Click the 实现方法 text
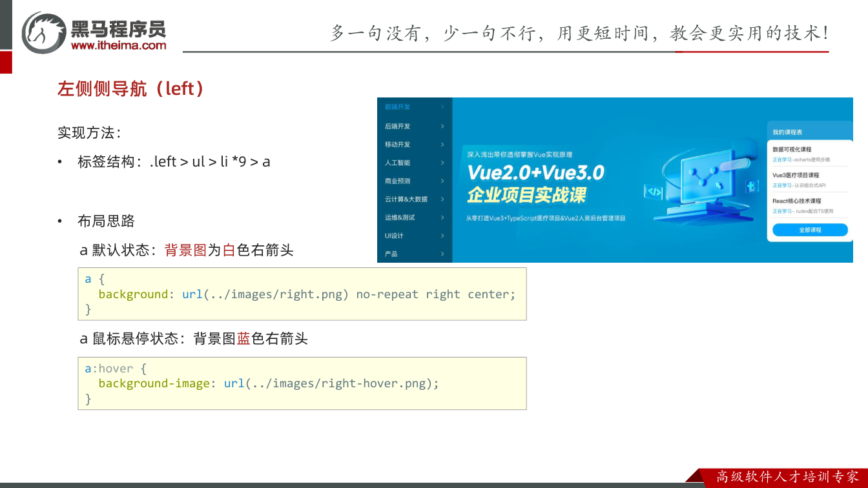This screenshot has height=488, width=868. click(90, 133)
